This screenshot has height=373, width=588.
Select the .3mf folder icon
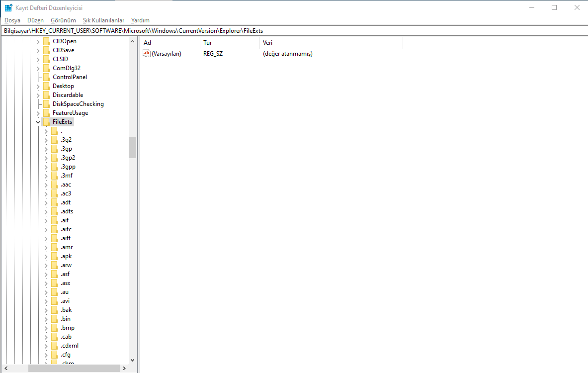54,175
